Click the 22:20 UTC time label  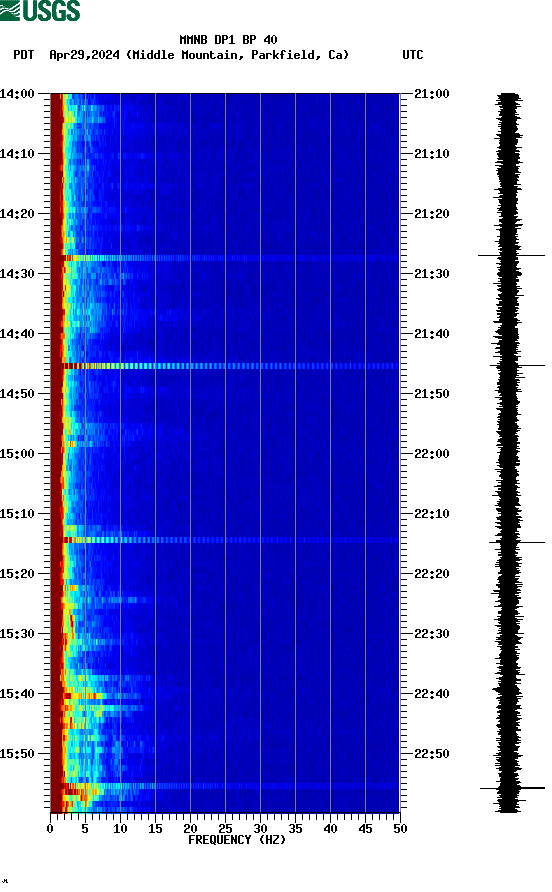[x=432, y=574]
